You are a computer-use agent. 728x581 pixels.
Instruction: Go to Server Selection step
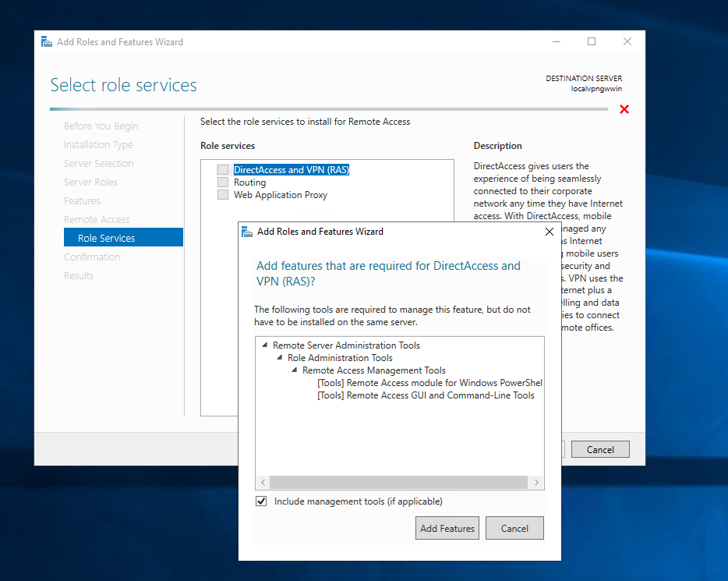coord(98,164)
